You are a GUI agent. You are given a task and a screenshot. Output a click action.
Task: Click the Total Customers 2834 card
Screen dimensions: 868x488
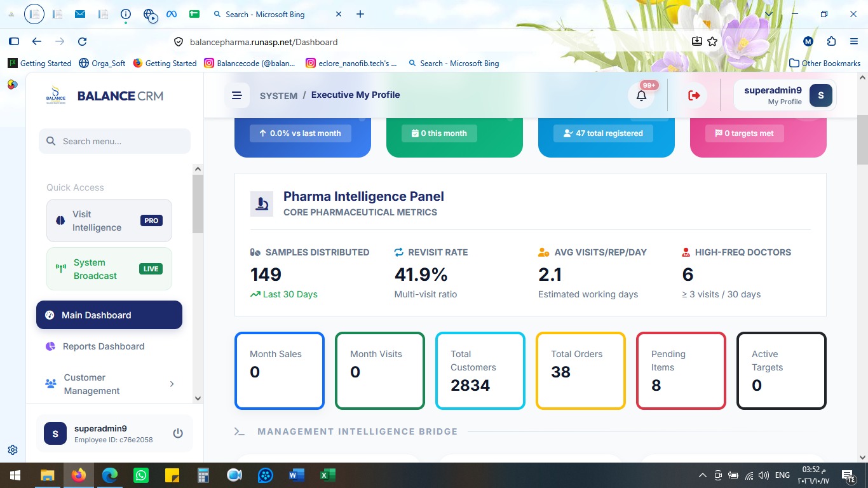(480, 370)
